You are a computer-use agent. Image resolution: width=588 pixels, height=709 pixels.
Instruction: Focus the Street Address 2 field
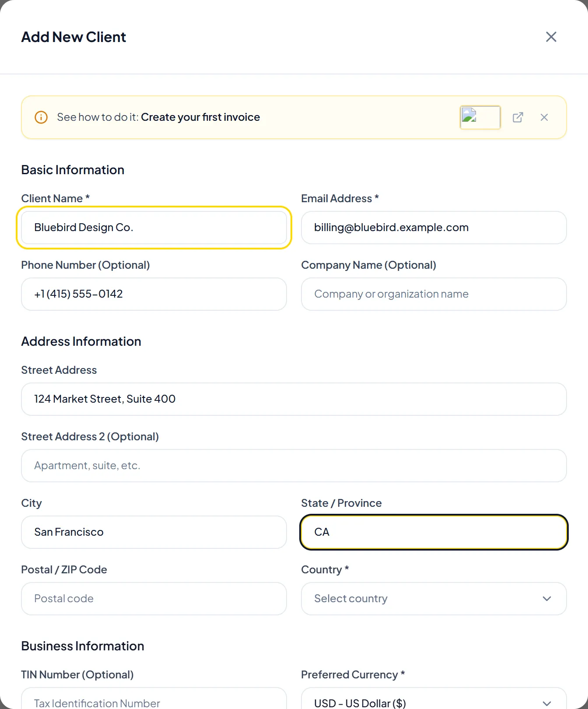coord(294,466)
